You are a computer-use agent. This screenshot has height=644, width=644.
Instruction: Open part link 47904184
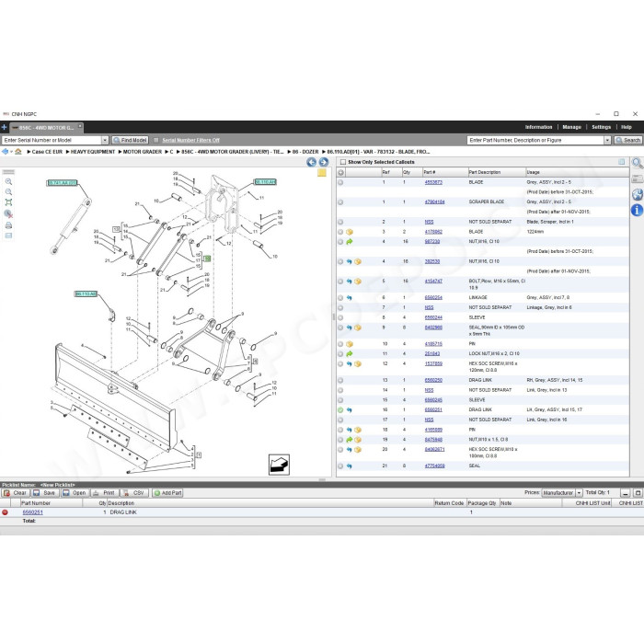click(434, 202)
